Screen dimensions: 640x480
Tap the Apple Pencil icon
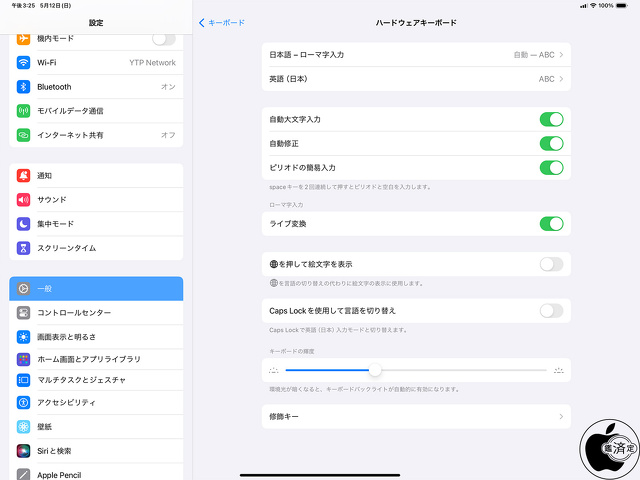(23, 475)
